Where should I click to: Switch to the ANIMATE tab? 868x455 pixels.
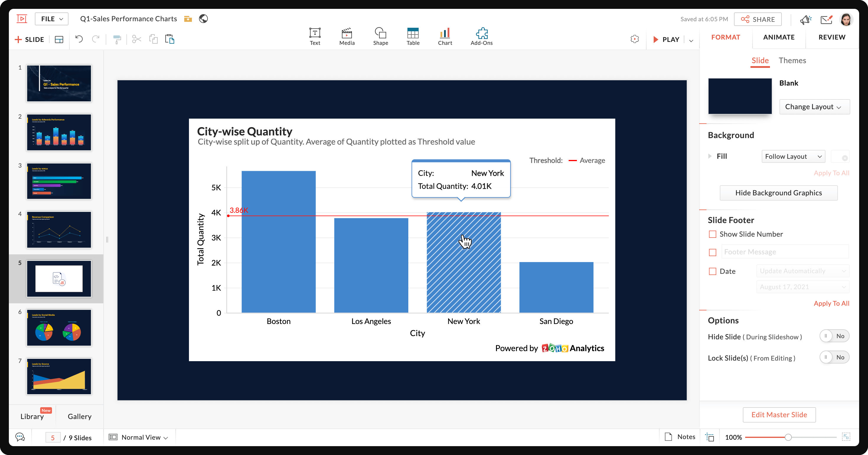click(x=779, y=37)
